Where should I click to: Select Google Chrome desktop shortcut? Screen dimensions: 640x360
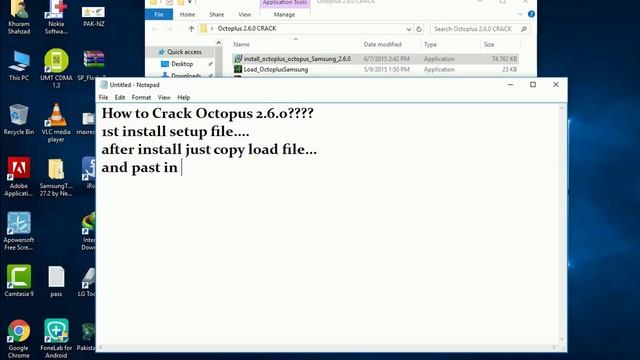pyautogui.click(x=19, y=339)
